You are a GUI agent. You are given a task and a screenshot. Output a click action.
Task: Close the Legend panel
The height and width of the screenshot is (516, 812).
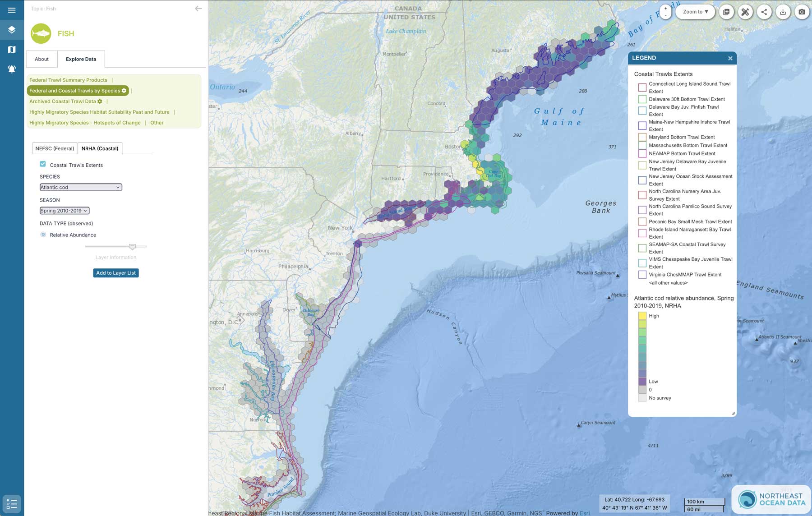(x=730, y=58)
